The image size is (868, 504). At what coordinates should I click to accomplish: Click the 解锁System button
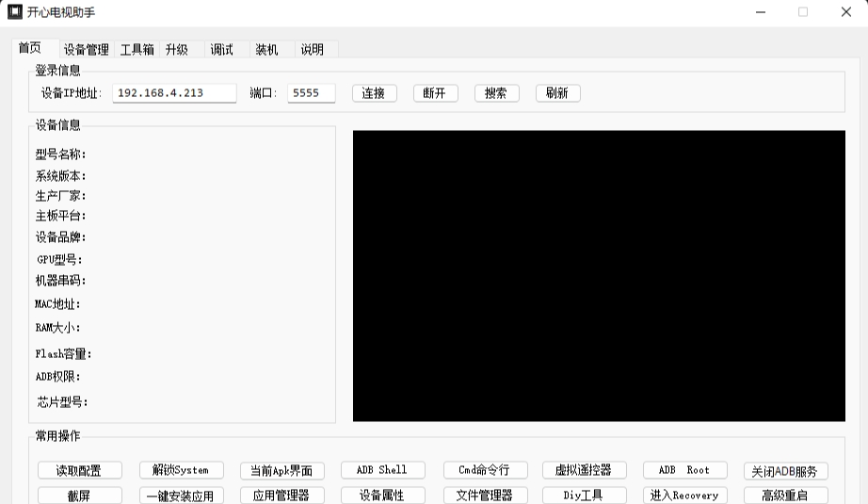coord(182,470)
